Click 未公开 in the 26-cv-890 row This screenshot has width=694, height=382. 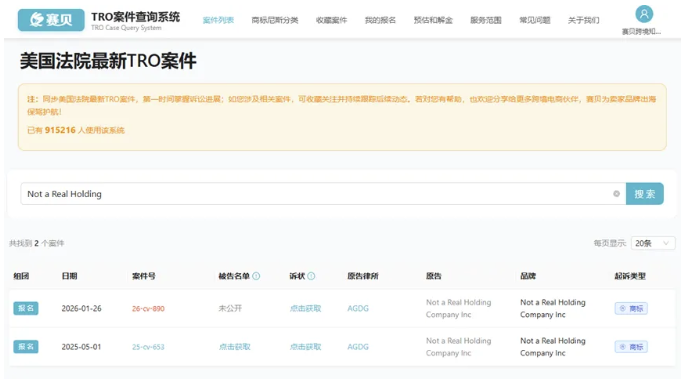[x=230, y=309]
